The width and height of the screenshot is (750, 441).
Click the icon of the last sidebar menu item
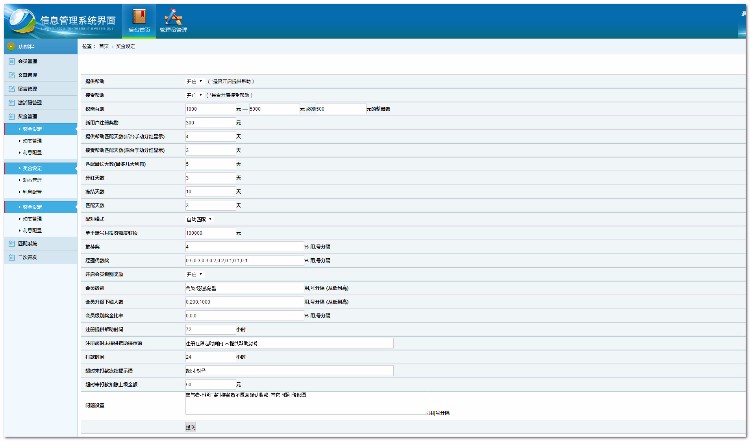(x=9, y=257)
